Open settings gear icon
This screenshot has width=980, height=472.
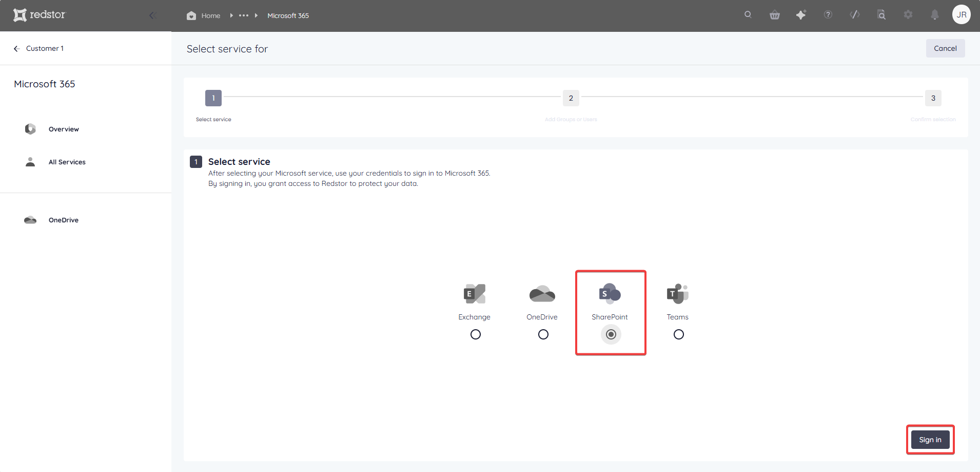(908, 14)
